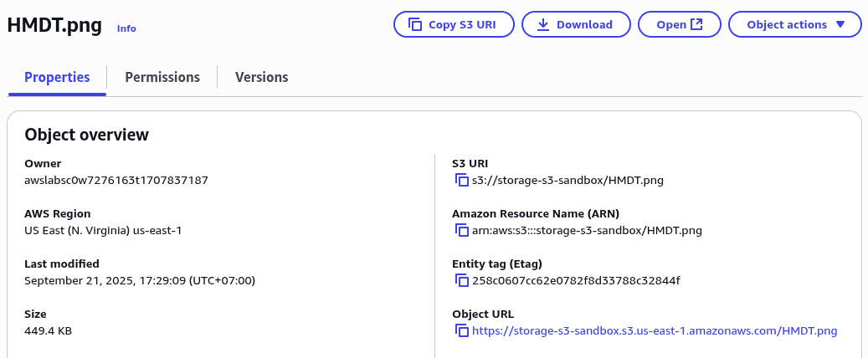Screen dimensions: 868x358
Task: Click the Object actions dropdown arrow
Action: tap(840, 24)
